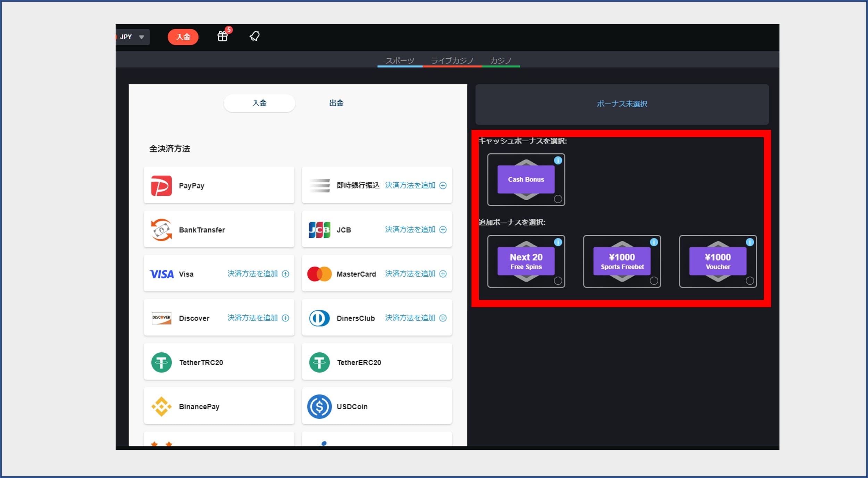Open the gift box rewards icon
The height and width of the screenshot is (478, 868).
(223, 36)
